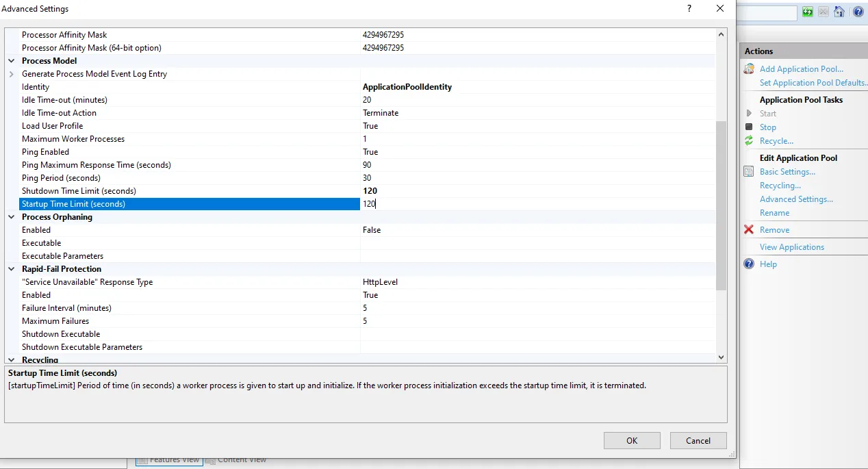Select the Idle Time-out (minutes) row
Viewport: 868px width, 469px height.
tap(366, 100)
